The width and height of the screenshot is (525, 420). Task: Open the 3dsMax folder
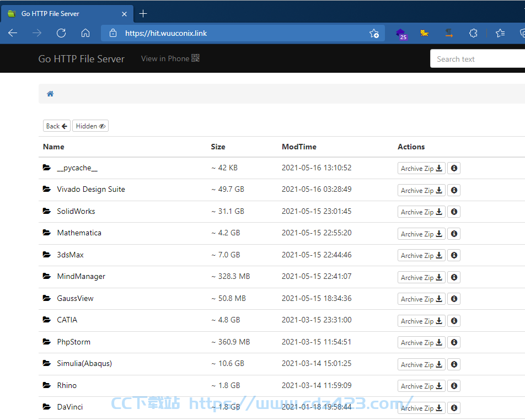(x=71, y=255)
